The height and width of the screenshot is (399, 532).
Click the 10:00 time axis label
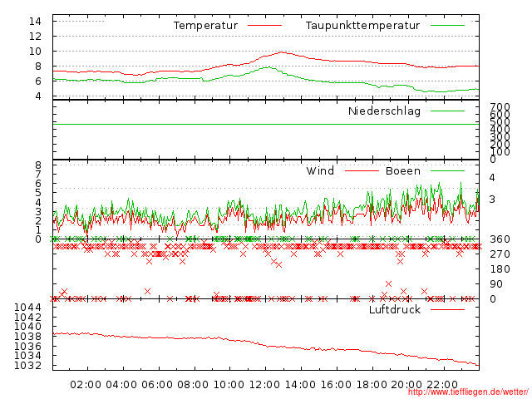[x=229, y=385]
